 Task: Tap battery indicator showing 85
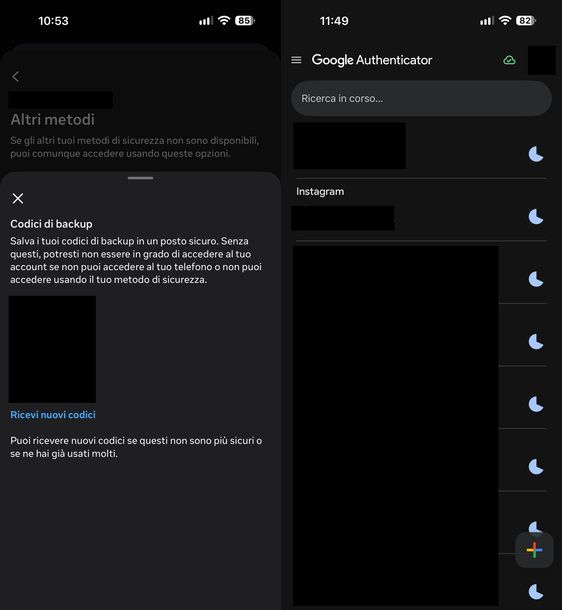(x=245, y=21)
